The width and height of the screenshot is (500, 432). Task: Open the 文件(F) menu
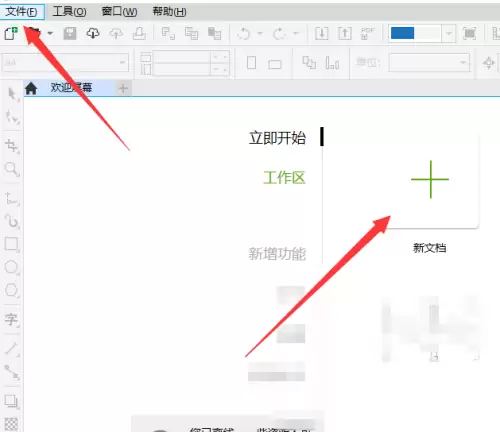coord(22,12)
